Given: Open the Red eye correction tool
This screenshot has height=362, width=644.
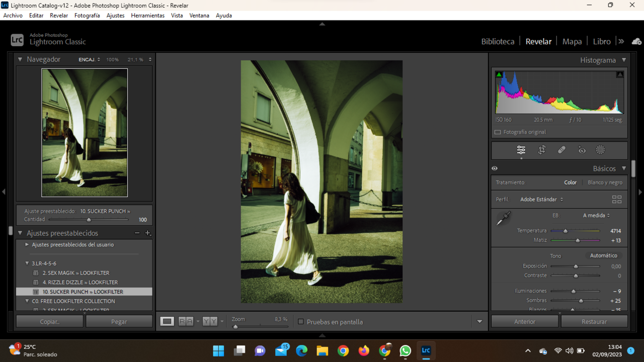Looking at the screenshot, I should [582, 150].
